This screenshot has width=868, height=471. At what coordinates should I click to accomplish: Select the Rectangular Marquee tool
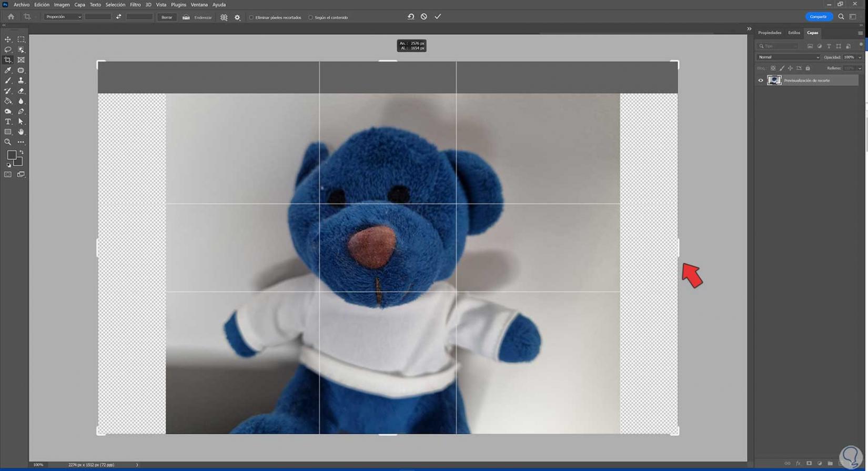click(x=21, y=39)
